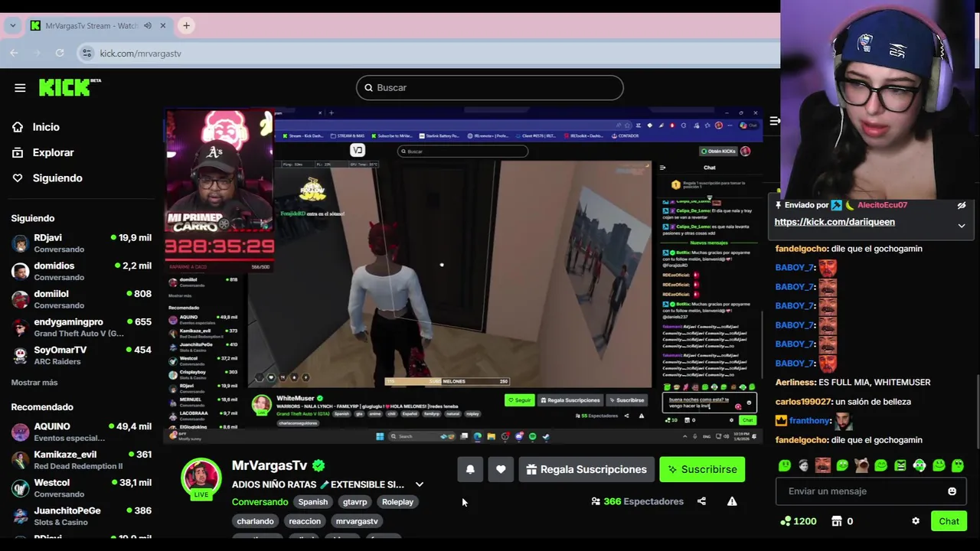Open domidios channel in sidebar
This screenshot has width=980, height=551.
click(x=81, y=271)
